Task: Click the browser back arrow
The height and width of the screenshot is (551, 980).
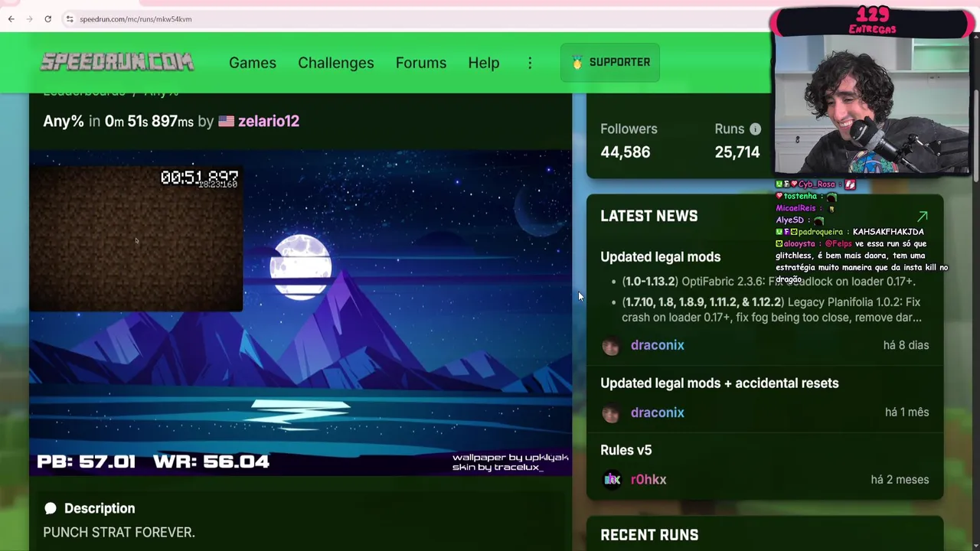Action: [x=11, y=19]
